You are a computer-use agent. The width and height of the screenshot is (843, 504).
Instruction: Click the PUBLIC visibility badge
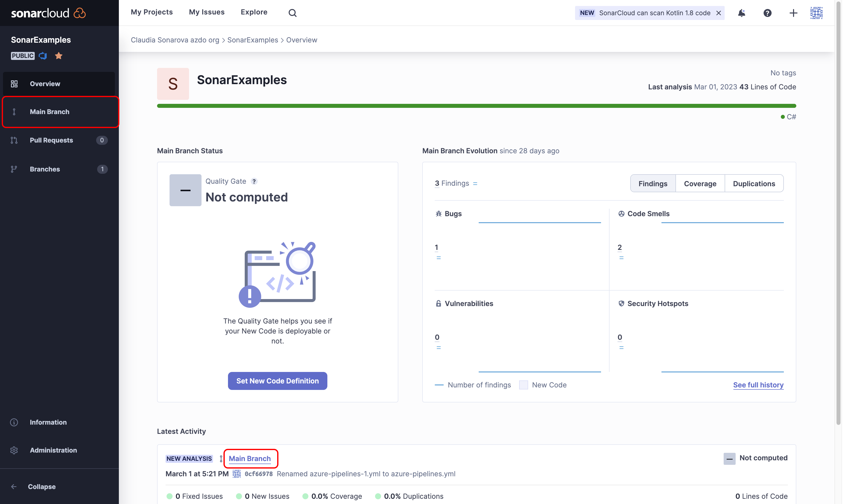coord(22,56)
